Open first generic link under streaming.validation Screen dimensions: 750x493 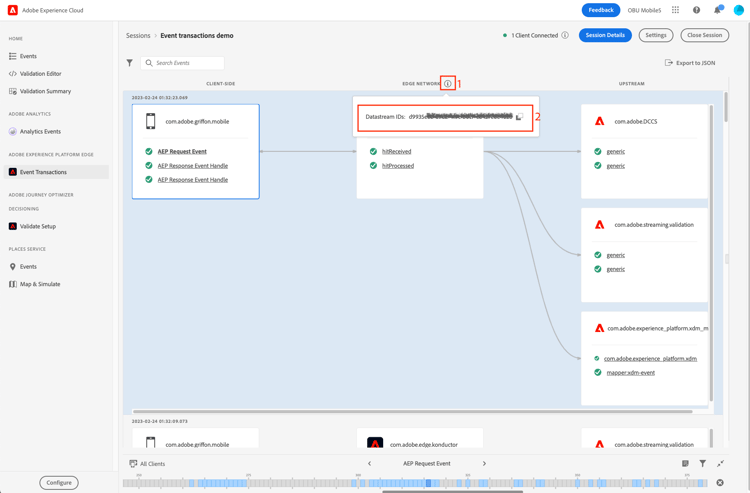click(x=616, y=255)
